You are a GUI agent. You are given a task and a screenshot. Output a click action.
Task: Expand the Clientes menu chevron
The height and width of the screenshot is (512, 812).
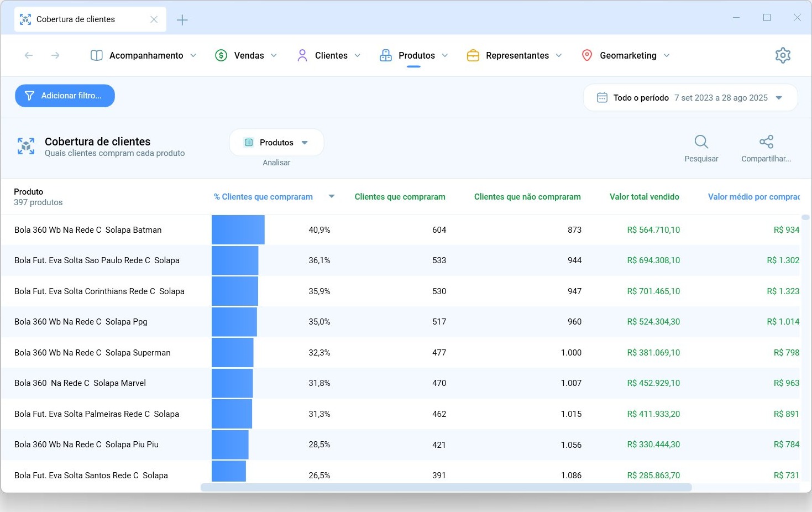coord(357,55)
